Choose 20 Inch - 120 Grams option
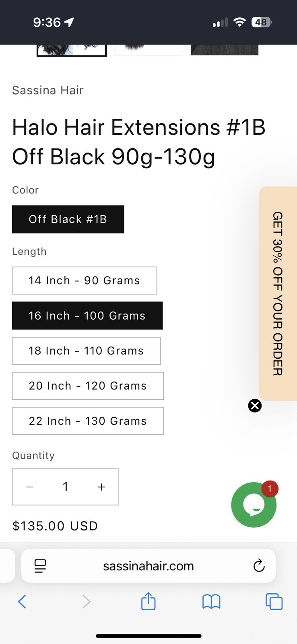 [88, 386]
